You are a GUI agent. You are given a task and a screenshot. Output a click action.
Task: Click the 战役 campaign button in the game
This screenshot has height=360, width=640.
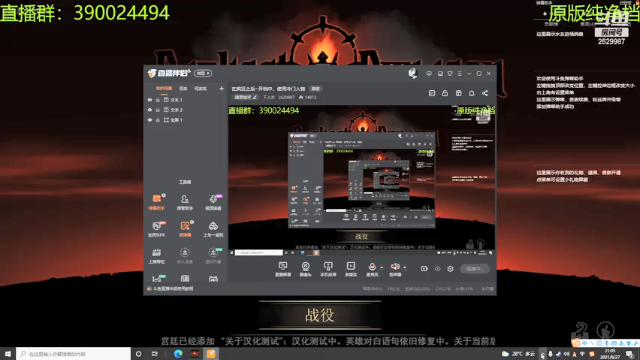point(320,315)
